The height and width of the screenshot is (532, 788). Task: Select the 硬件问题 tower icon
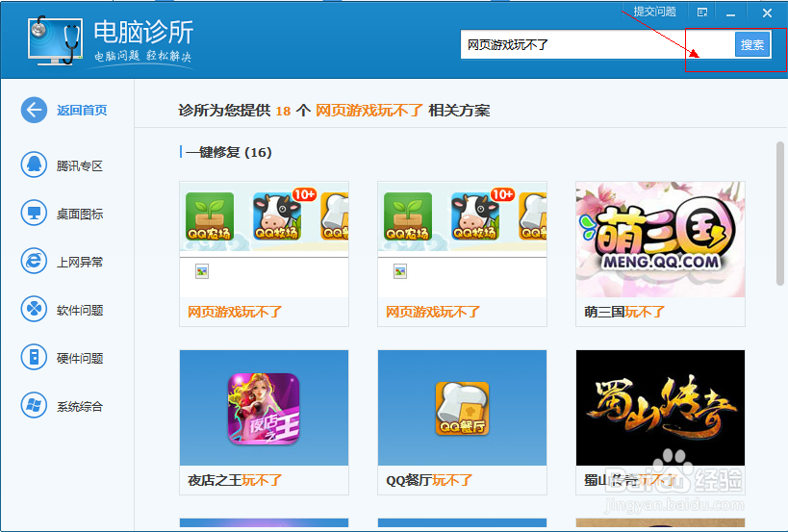pyautogui.click(x=34, y=357)
